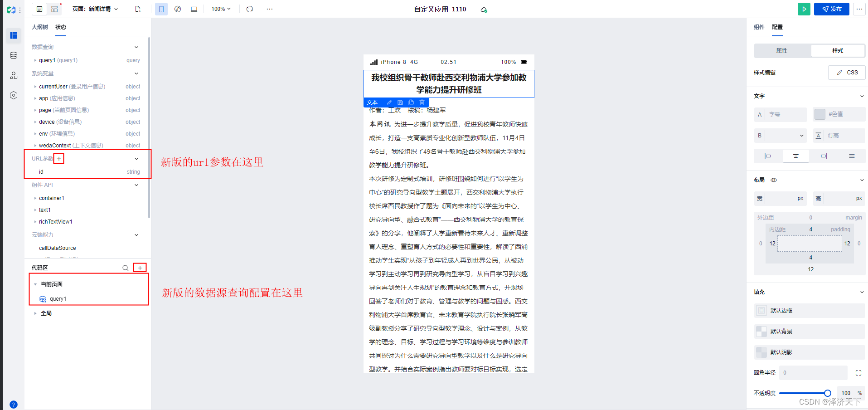Screen dimensions: 868x410
Task: Click the cloud save status icon
Action: coord(484,10)
